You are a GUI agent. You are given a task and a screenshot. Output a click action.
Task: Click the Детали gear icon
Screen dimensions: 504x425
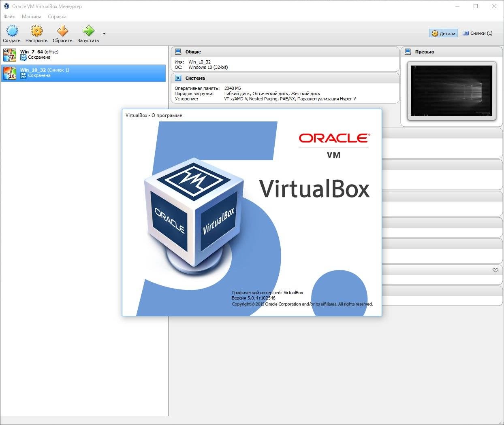[x=435, y=33]
